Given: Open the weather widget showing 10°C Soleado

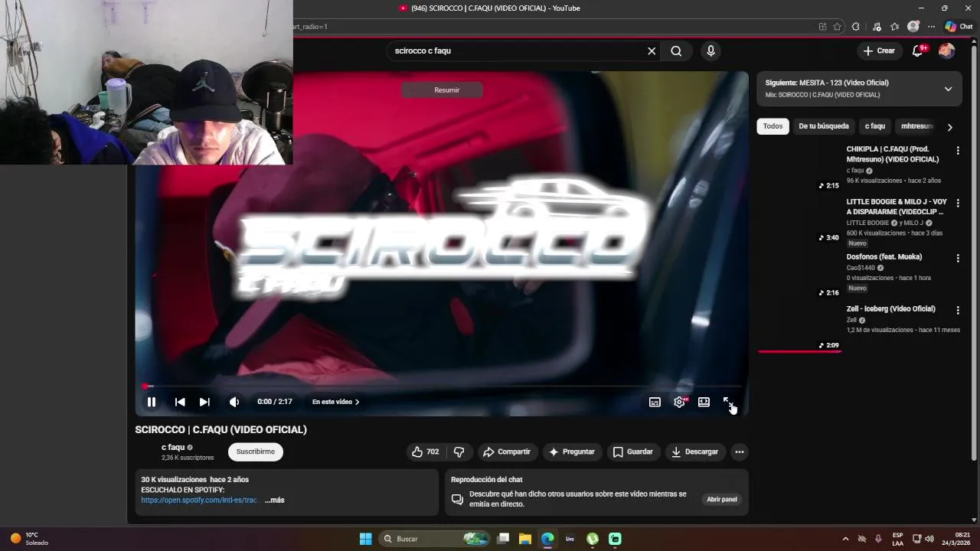Looking at the screenshot, I should (x=28, y=539).
